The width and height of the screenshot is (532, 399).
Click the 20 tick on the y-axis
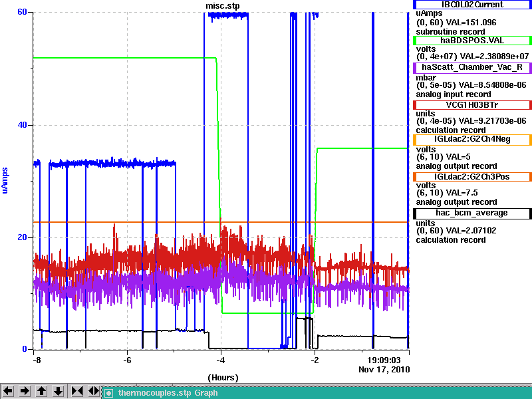pyautogui.click(x=22, y=237)
